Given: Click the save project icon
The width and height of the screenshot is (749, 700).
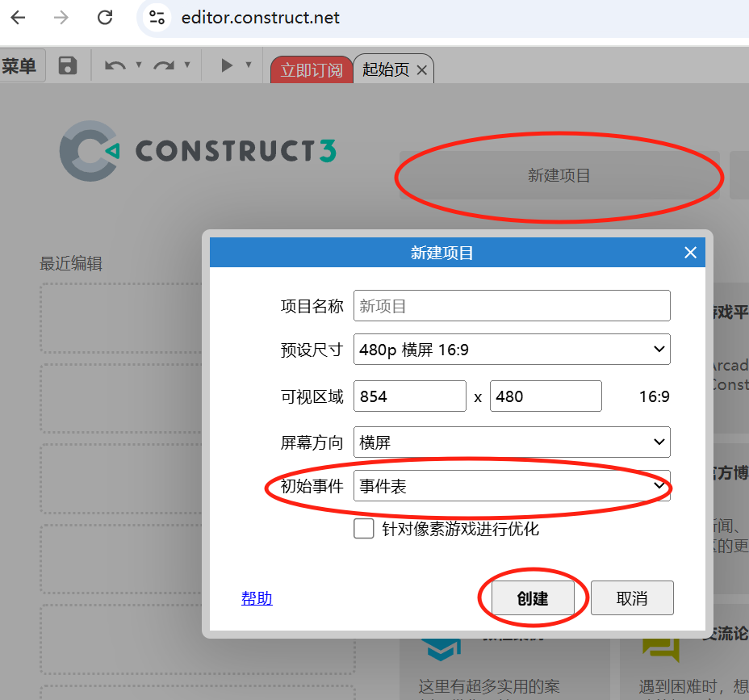Looking at the screenshot, I should click(68, 65).
